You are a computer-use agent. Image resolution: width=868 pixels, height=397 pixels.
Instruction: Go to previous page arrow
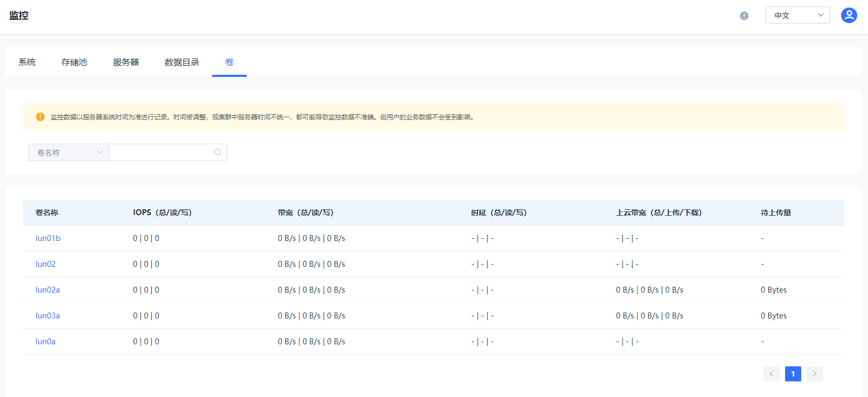(771, 374)
